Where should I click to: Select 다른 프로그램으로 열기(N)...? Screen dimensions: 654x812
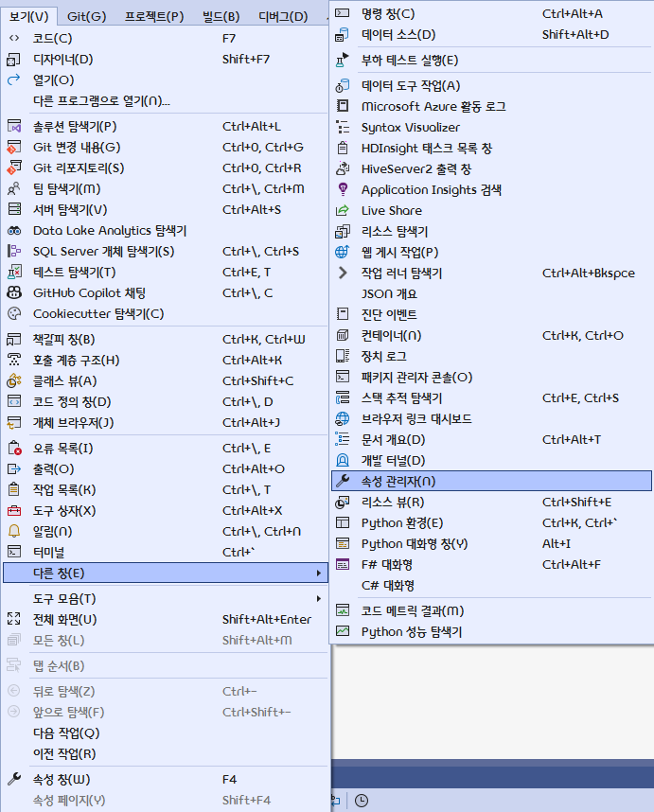(x=166, y=101)
